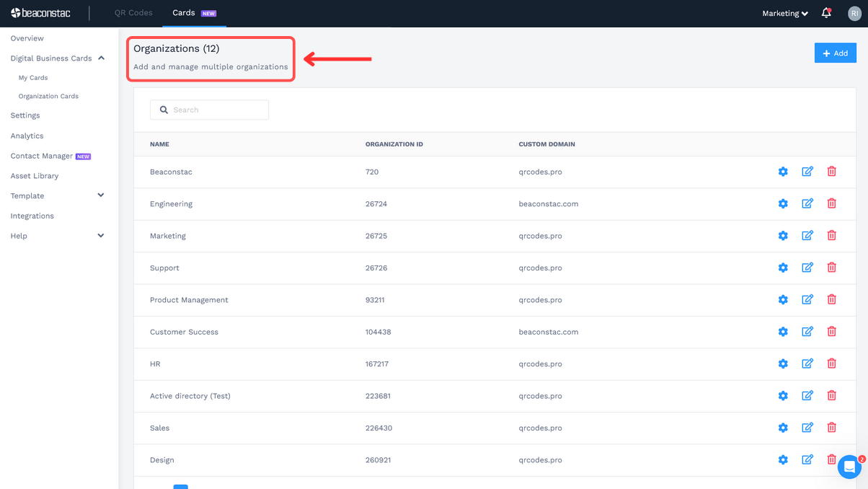This screenshot has width=868, height=489.
Task: Click the Beaconstac logo
Action: click(x=41, y=13)
